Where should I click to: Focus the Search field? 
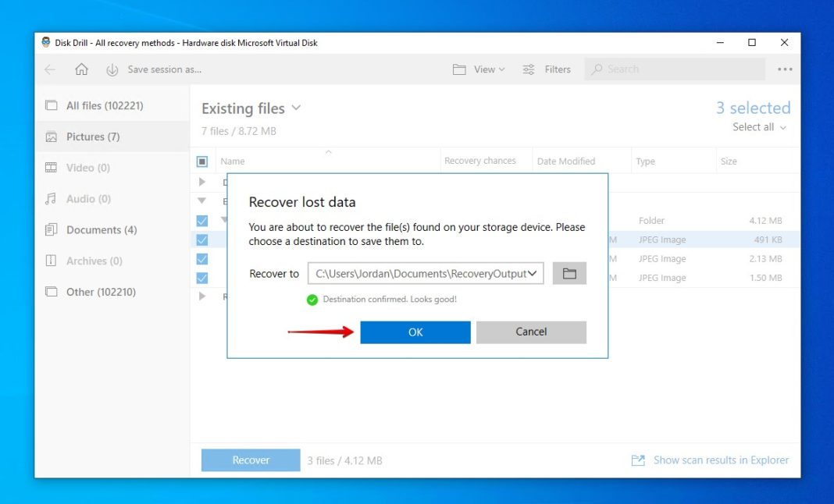coord(675,69)
